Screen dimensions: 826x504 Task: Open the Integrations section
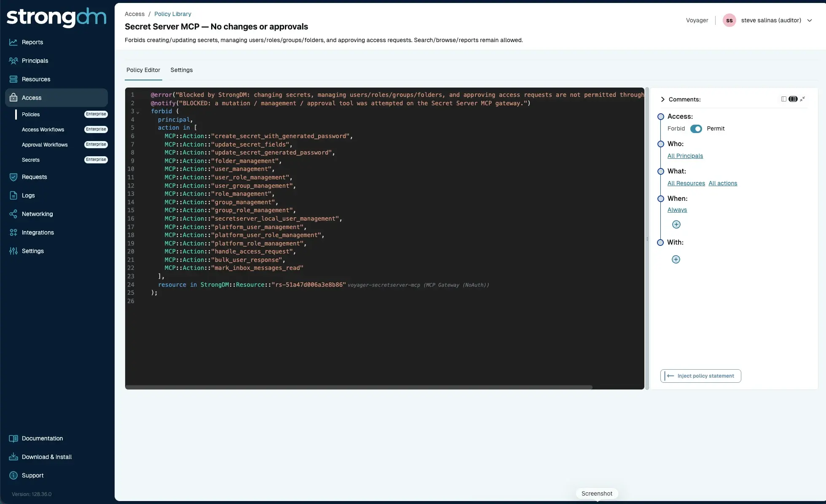[38, 232]
